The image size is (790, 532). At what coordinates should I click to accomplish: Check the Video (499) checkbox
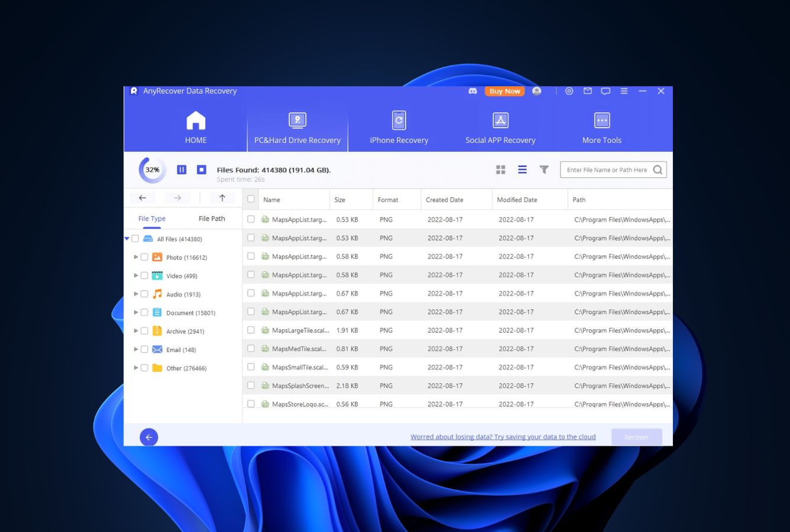point(144,275)
